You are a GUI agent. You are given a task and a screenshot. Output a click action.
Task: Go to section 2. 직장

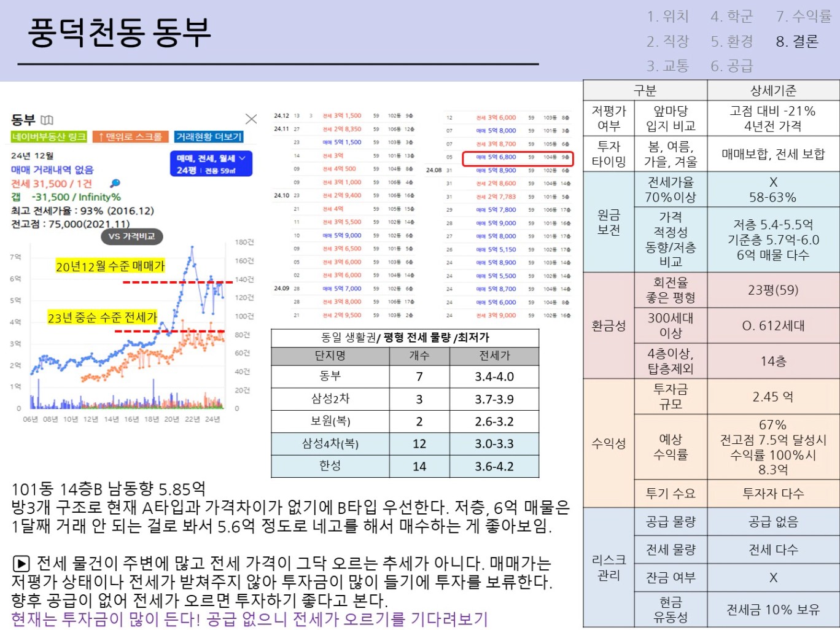point(668,41)
